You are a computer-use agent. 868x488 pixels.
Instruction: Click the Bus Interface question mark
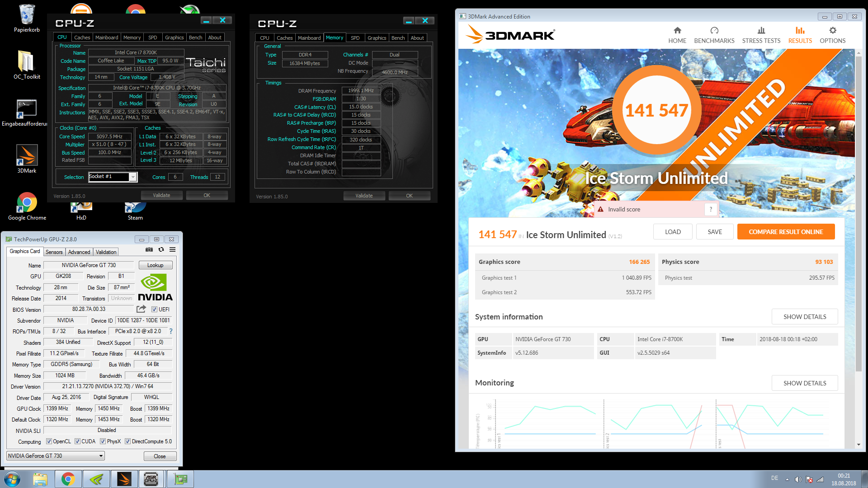pyautogui.click(x=171, y=331)
